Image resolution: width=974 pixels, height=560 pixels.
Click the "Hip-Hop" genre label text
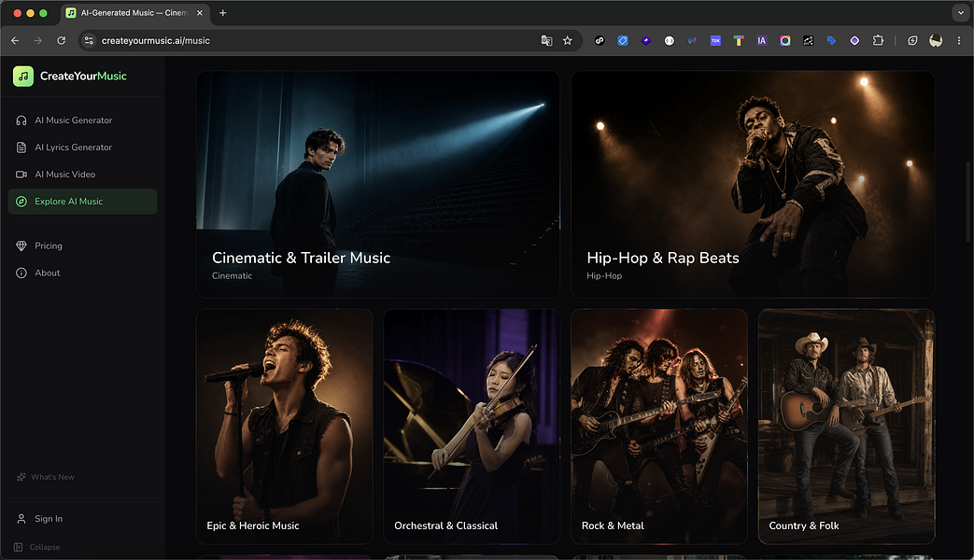click(x=604, y=275)
